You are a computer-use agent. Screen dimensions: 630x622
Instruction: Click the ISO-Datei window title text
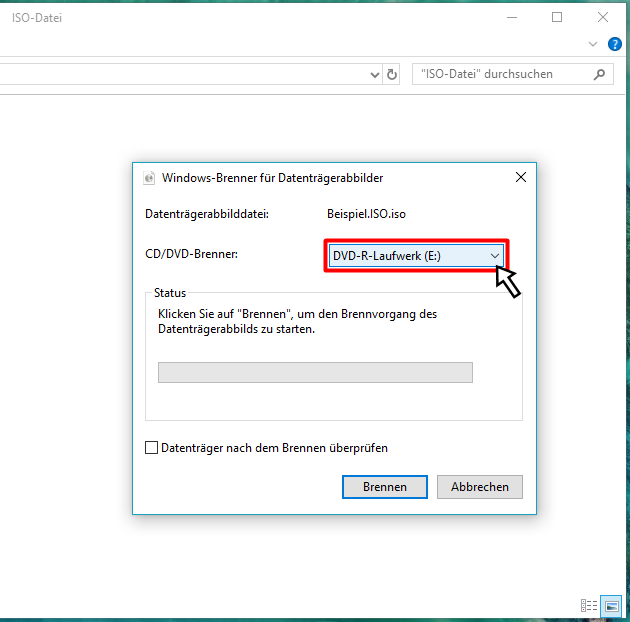click(37, 18)
